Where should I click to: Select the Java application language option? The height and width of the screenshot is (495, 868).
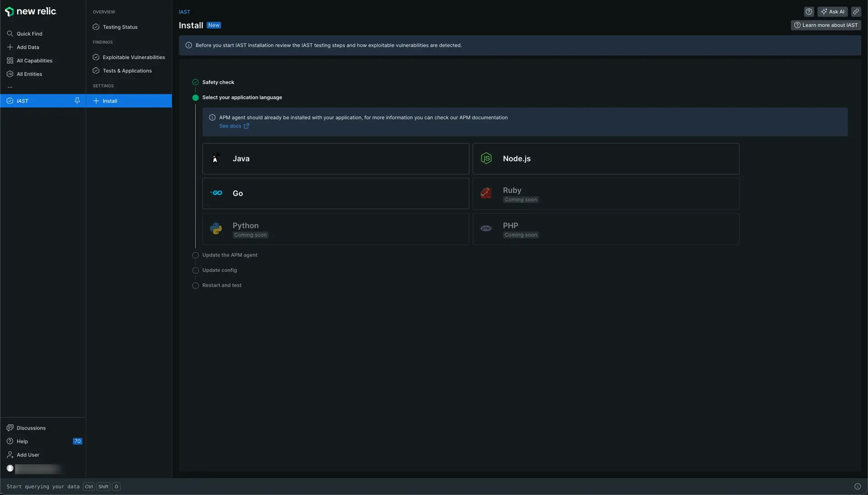pos(336,159)
